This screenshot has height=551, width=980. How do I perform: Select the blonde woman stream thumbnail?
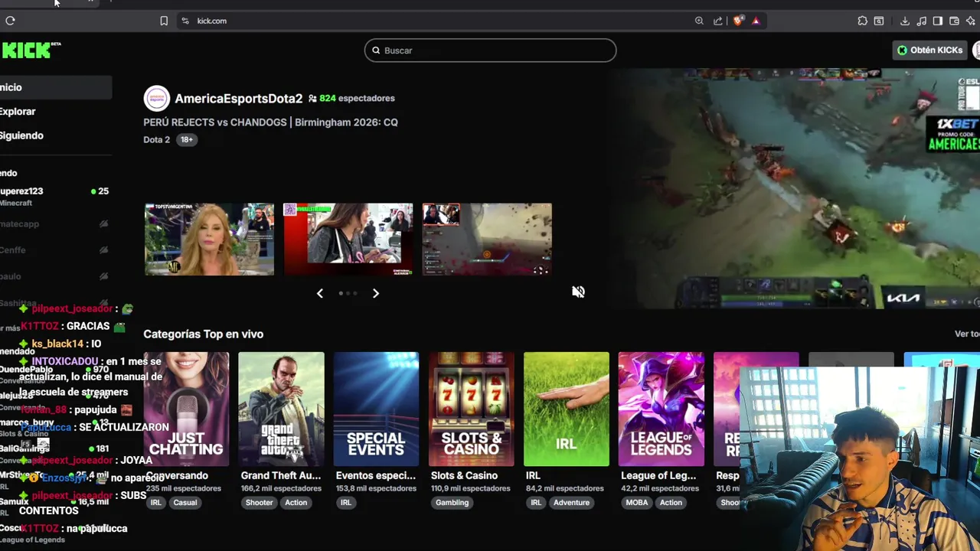tap(209, 239)
